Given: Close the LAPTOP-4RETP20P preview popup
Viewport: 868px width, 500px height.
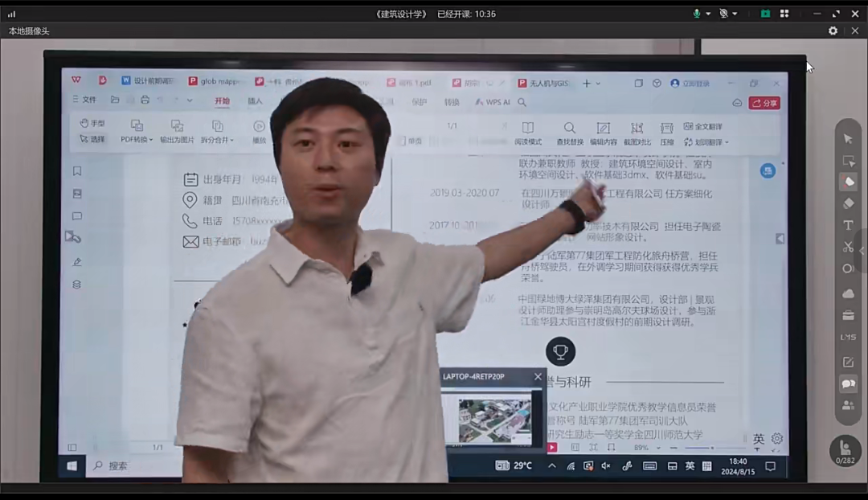Looking at the screenshot, I should click(538, 376).
